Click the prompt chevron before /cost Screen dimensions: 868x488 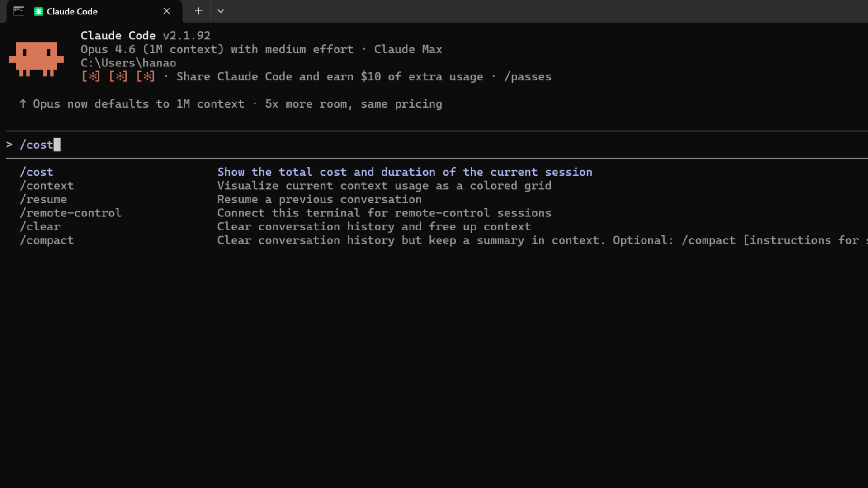[x=9, y=145]
